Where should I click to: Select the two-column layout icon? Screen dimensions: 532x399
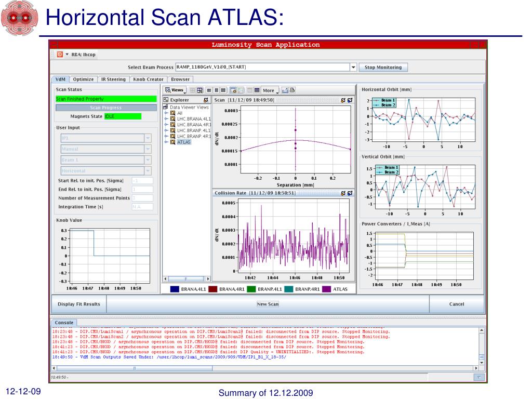point(209,90)
